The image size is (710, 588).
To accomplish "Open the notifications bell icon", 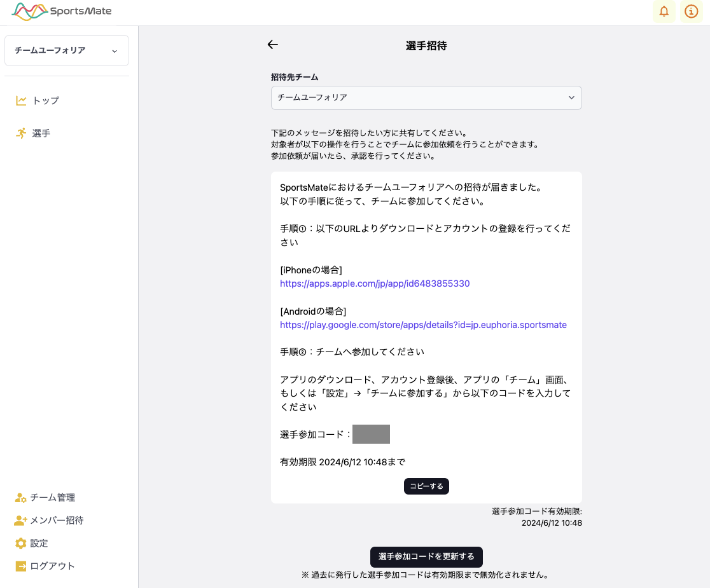I will [664, 11].
